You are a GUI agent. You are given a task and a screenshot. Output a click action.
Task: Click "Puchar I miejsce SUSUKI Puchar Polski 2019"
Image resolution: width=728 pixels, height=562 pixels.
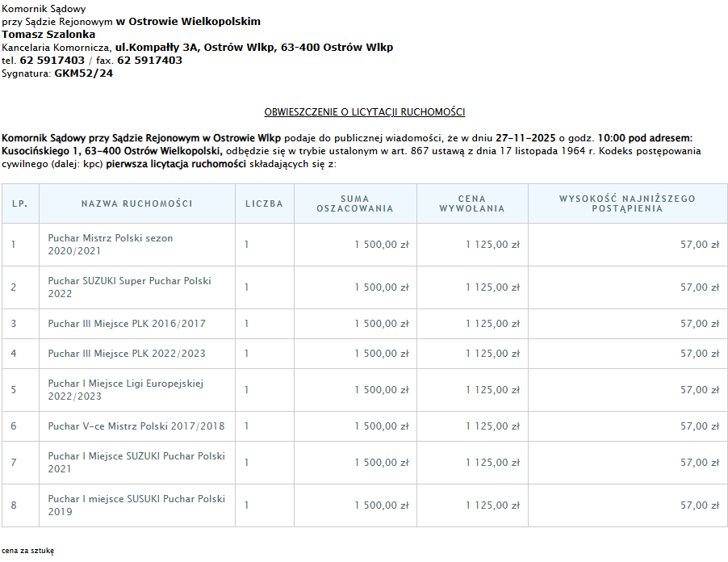[x=136, y=505]
